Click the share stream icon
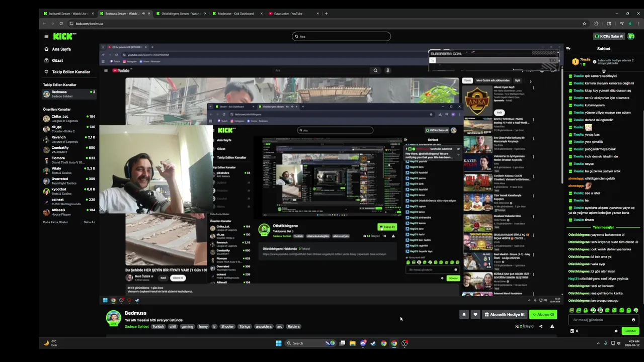This screenshot has height=362, width=644. point(541,326)
